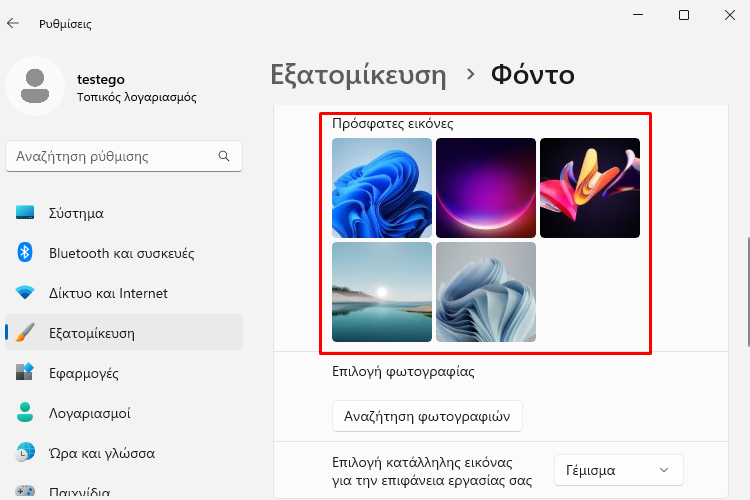Open Λογαριασμοί settings
The height and width of the screenshot is (500, 750).
[x=124, y=413]
